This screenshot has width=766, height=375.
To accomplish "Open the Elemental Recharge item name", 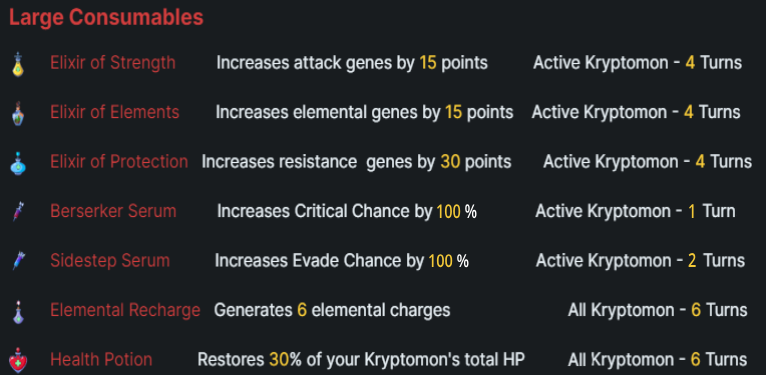I will [125, 310].
